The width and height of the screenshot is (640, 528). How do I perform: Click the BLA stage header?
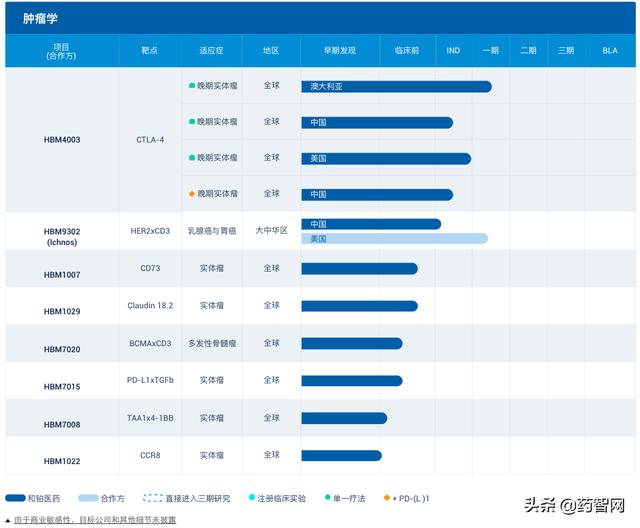[x=610, y=51]
